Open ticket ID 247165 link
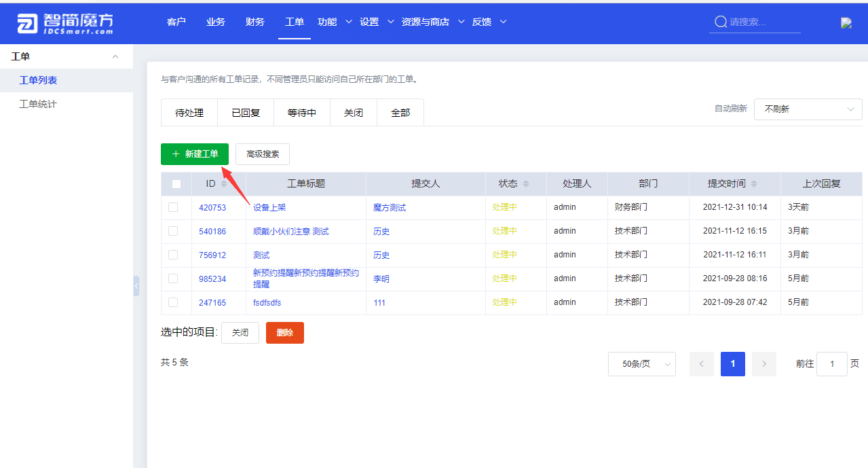Image resolution: width=868 pixels, height=468 pixels. 212,303
